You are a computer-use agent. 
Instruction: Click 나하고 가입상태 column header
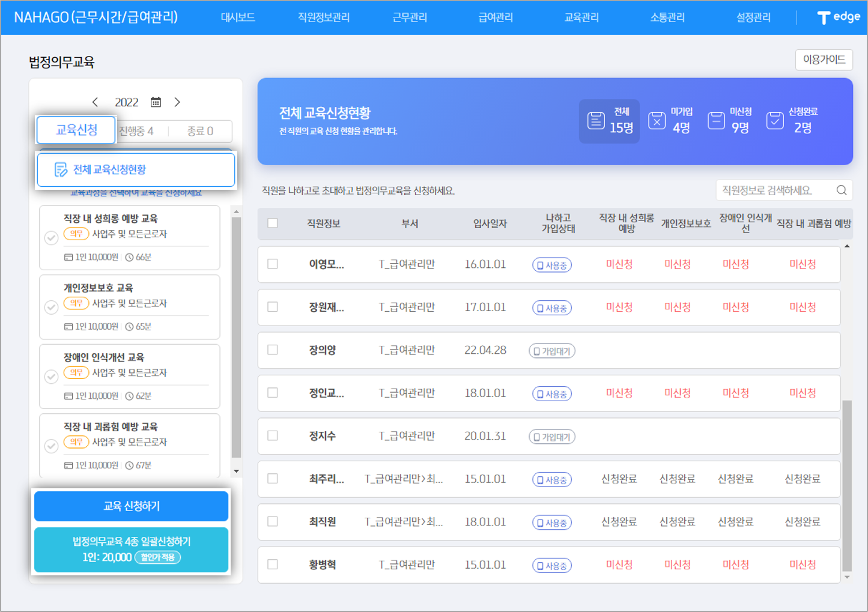point(559,223)
